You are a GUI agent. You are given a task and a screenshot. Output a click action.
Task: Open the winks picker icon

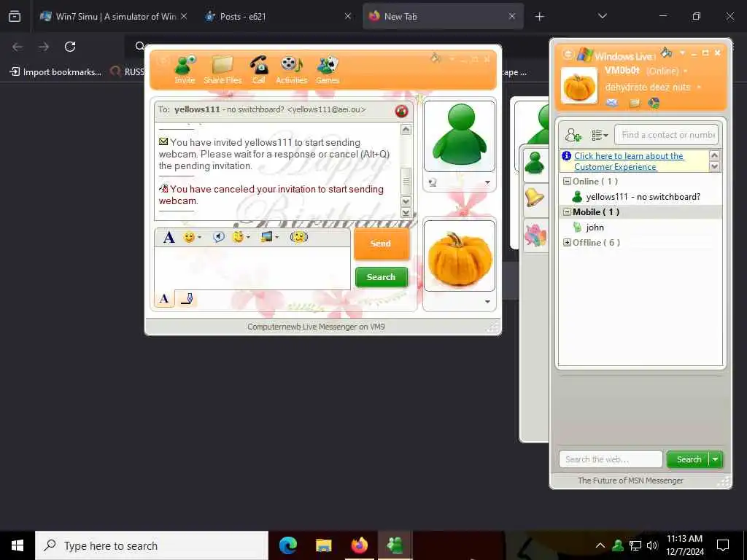click(x=239, y=237)
